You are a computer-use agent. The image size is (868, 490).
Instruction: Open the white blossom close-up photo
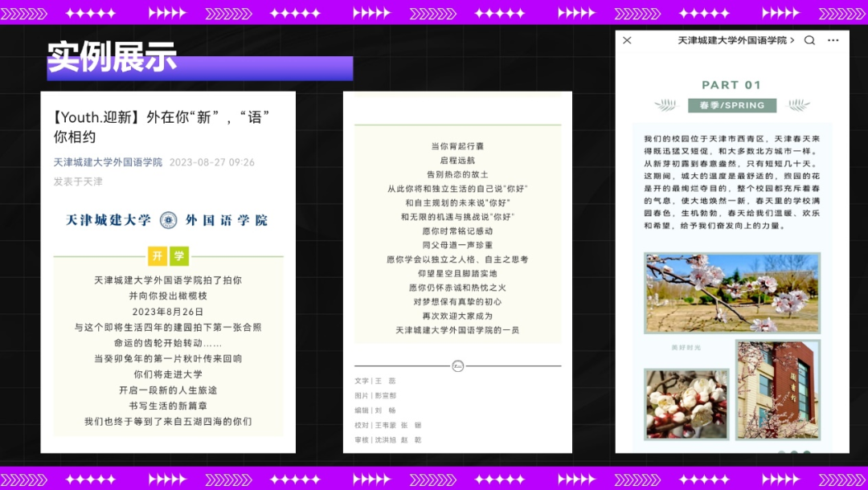686,404
